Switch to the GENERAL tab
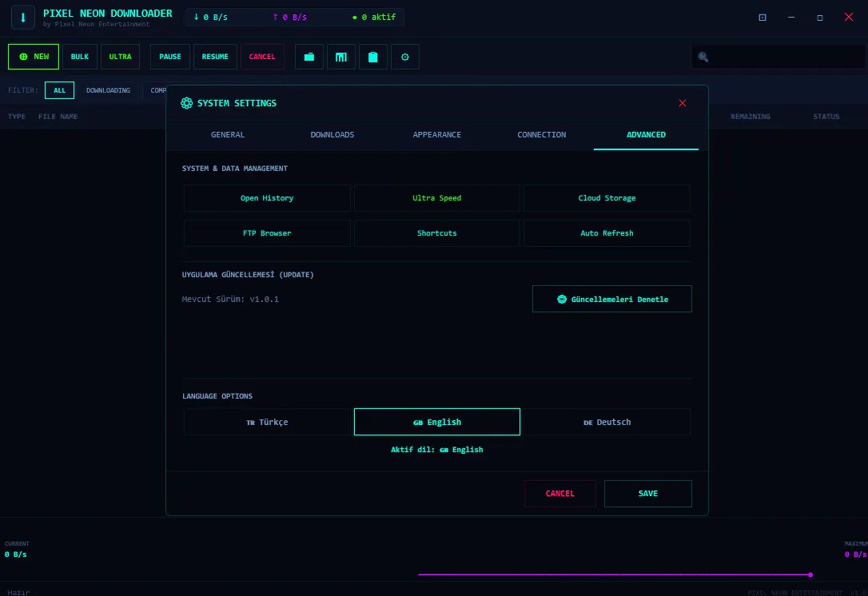 point(228,134)
